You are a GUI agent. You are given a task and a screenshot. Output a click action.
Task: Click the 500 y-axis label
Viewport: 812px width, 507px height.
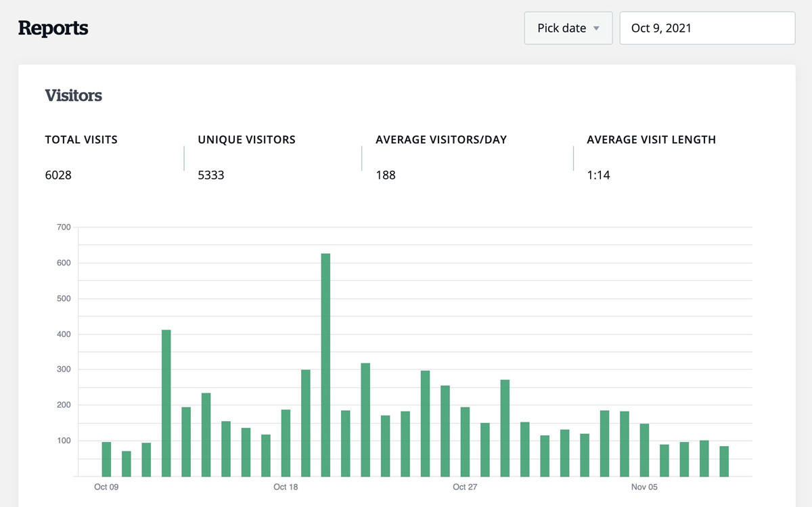(x=64, y=299)
